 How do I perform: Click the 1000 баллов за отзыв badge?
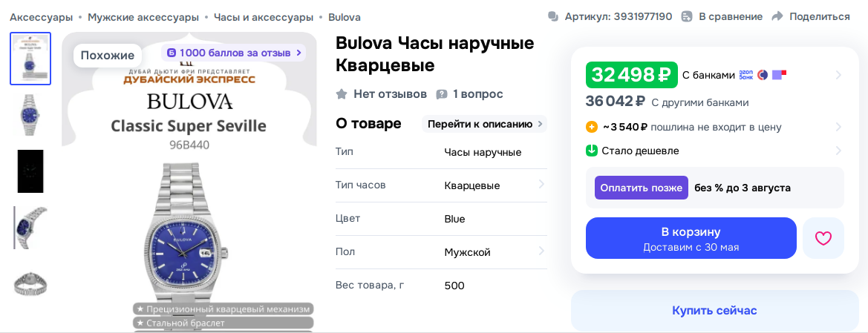point(234,53)
